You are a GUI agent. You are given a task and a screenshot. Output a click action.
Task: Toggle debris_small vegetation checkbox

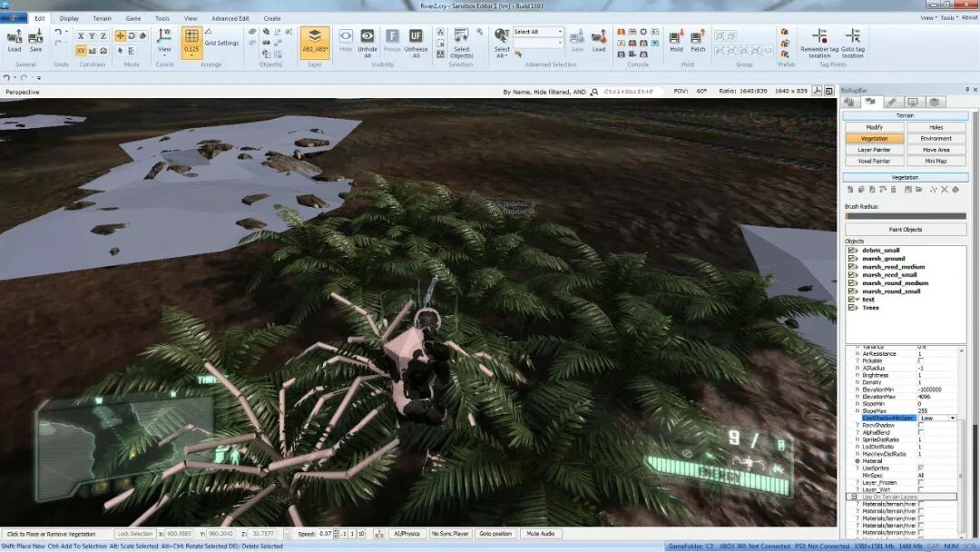[852, 250]
